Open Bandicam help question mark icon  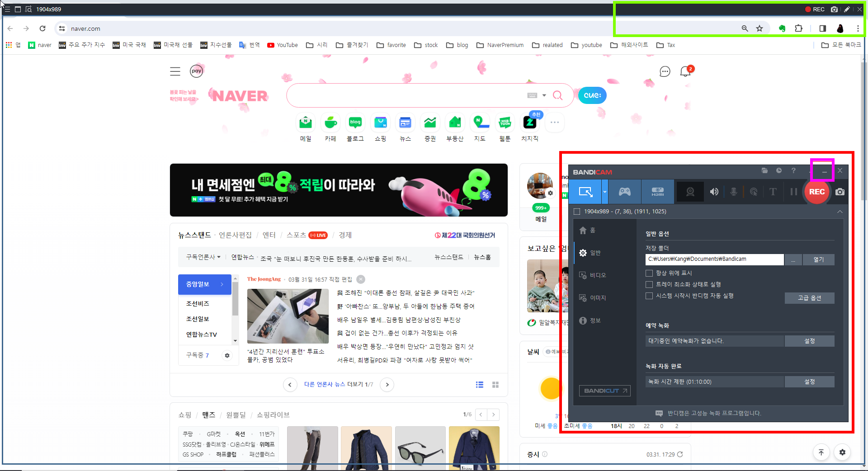[793, 171]
